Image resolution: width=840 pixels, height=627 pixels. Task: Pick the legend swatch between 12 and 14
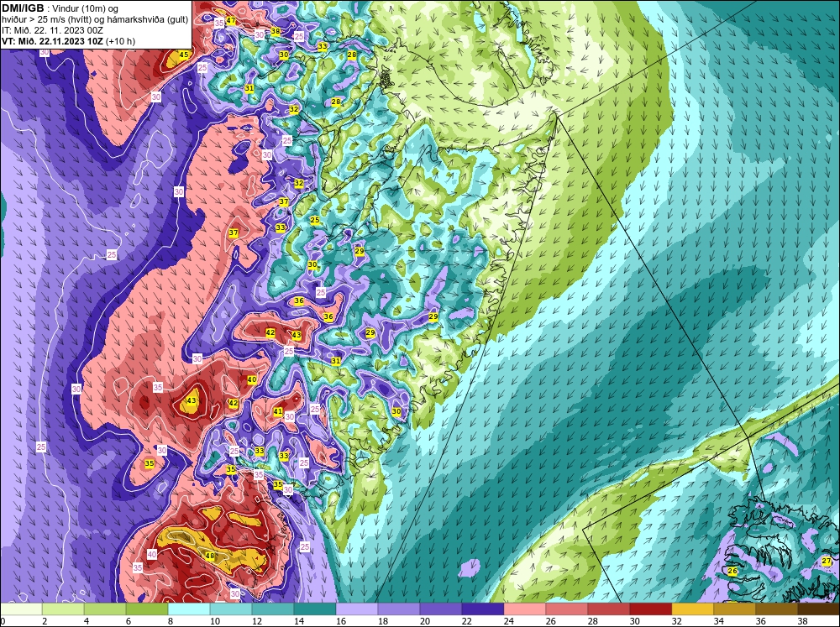pos(273,609)
